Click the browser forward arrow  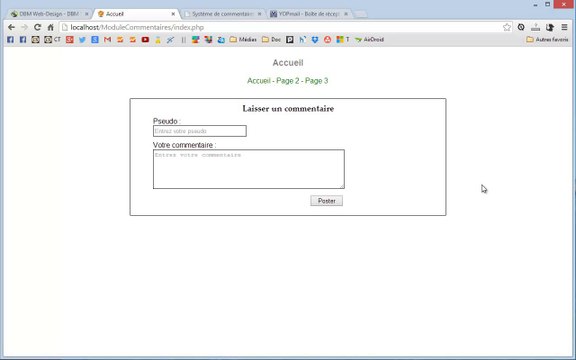click(24, 27)
